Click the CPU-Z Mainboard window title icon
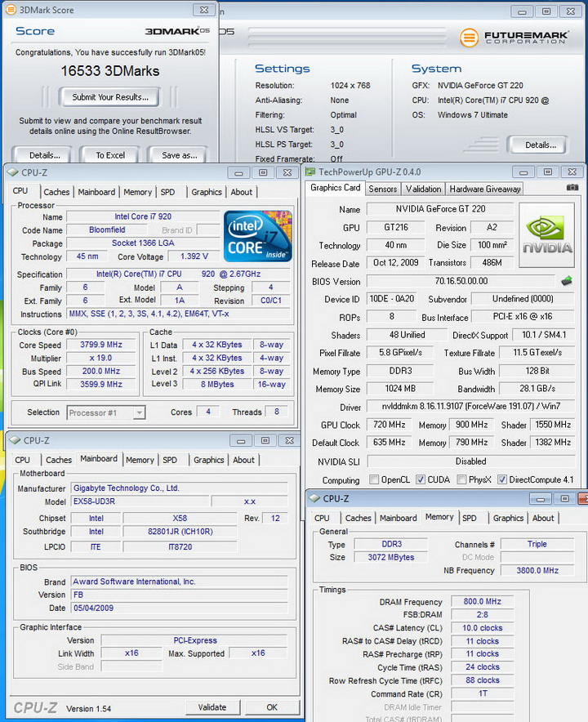Screen dimensions: 588x722 (15, 440)
